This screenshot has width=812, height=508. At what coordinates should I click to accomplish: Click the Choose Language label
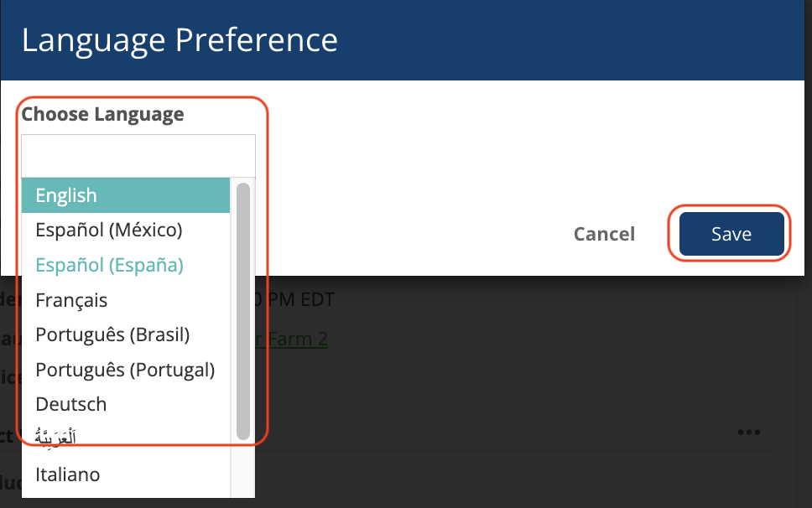tap(102, 114)
